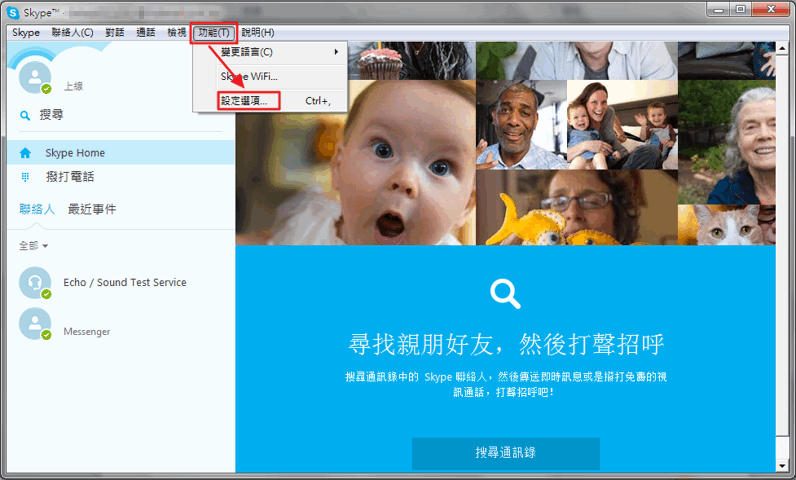Open the 通話 menu
Image resolution: width=796 pixels, height=480 pixels.
point(146,32)
